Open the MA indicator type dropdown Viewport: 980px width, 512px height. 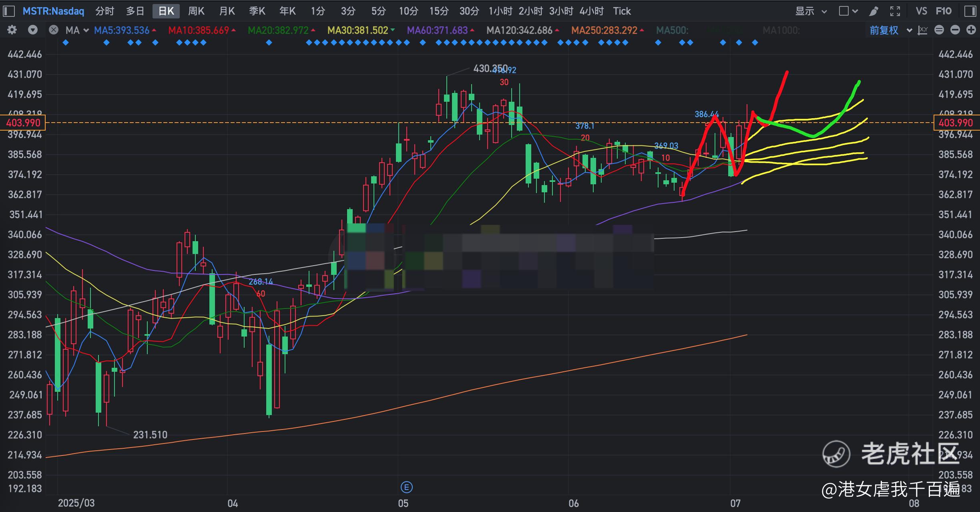click(x=77, y=30)
